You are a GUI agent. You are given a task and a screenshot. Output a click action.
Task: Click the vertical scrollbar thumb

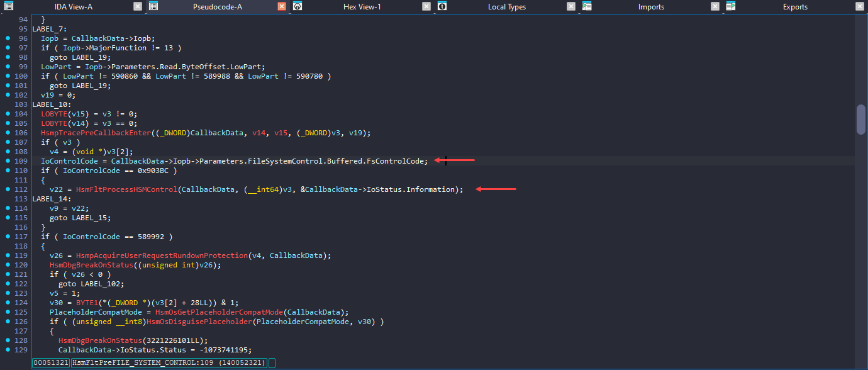pyautogui.click(x=861, y=119)
